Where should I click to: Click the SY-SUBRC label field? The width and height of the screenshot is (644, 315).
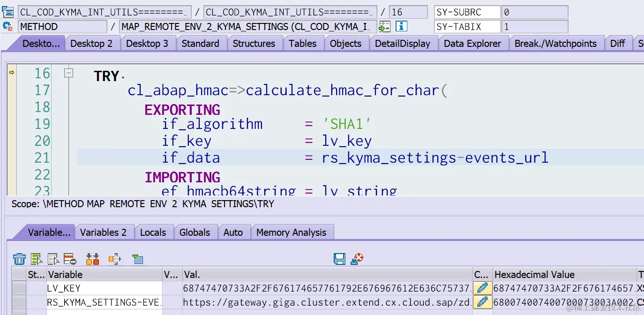467,12
